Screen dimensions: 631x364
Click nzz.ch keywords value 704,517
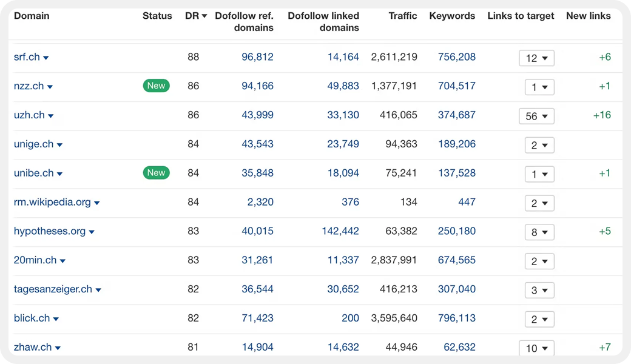click(x=457, y=86)
